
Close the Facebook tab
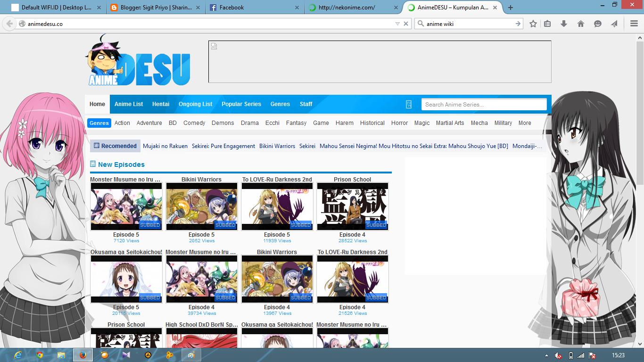point(297,8)
